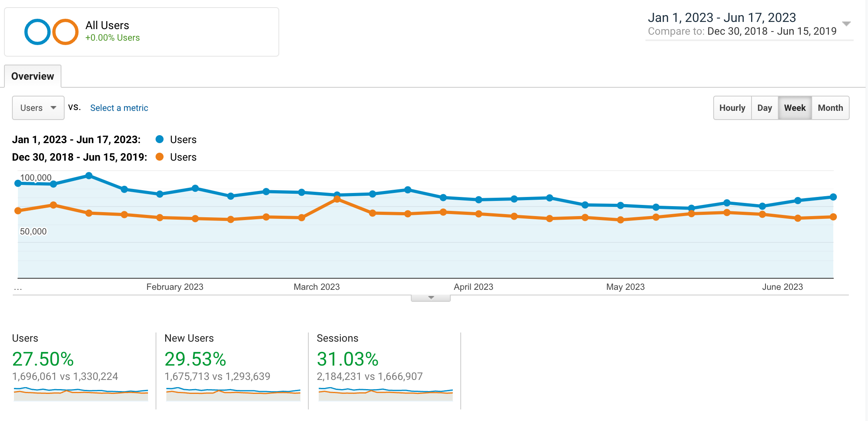Image resolution: width=868 pixels, height=421 pixels.
Task: Click the orange segment circle icon
Action: (x=65, y=32)
